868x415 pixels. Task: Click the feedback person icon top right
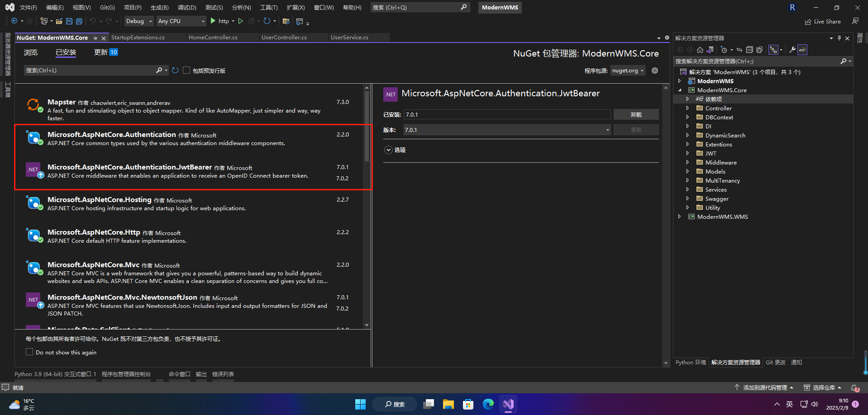click(x=855, y=21)
